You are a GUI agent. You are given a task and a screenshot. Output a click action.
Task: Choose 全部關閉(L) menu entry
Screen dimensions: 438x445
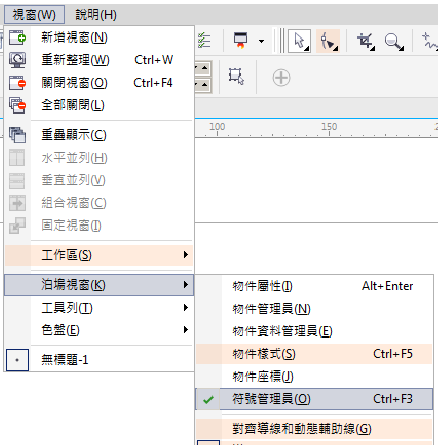[x=99, y=105]
